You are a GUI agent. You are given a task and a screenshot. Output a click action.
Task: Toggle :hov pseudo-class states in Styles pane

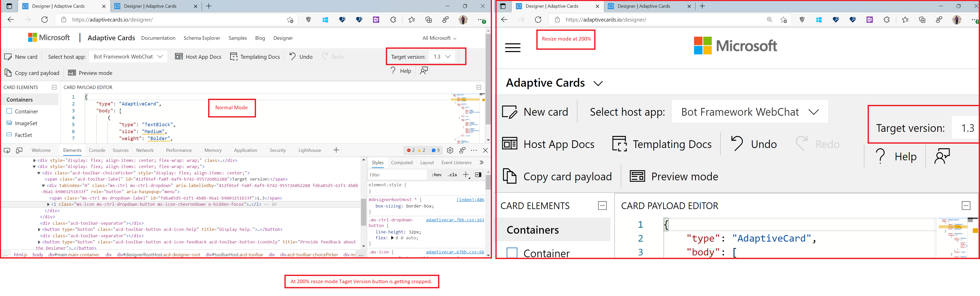(x=436, y=174)
